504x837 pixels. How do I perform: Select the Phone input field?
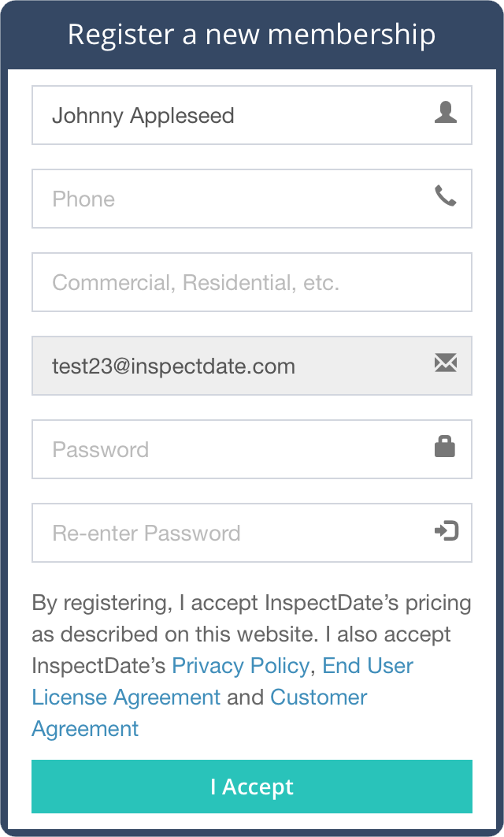coord(228,199)
